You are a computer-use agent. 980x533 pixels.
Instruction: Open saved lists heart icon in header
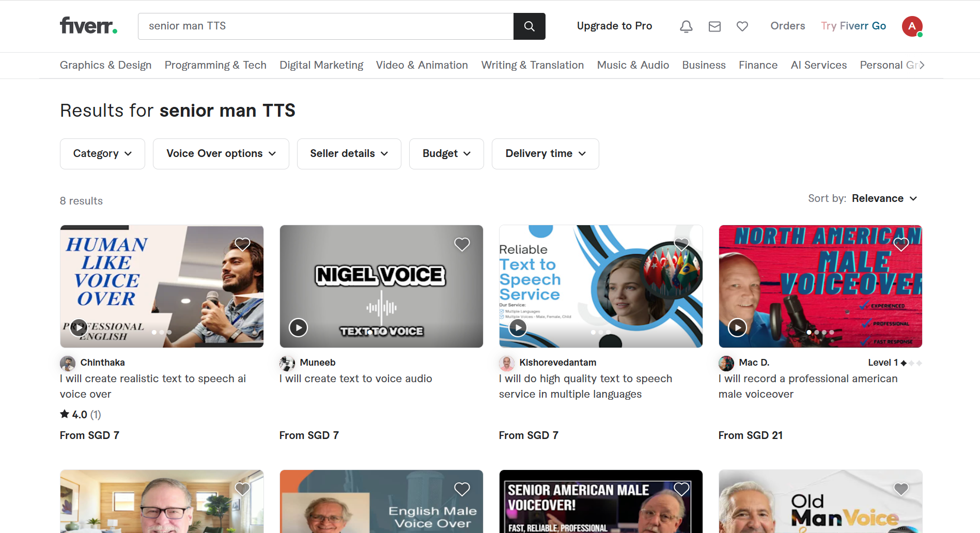(x=742, y=26)
